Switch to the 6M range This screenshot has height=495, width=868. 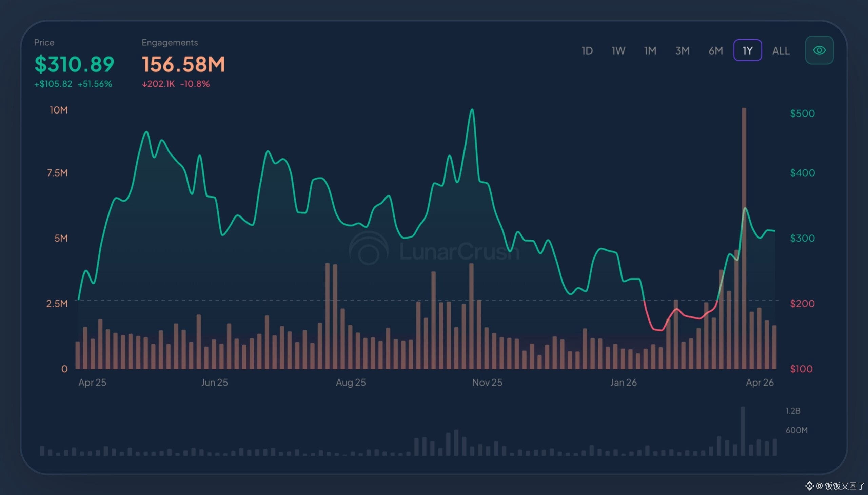tap(716, 51)
